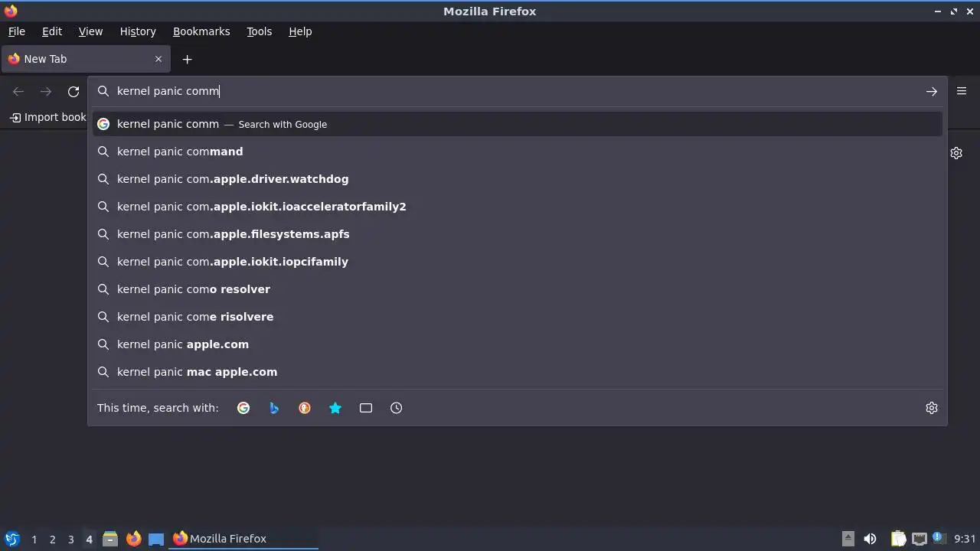Search bookmarks using the star icon
This screenshot has height=551, width=980.
335,408
